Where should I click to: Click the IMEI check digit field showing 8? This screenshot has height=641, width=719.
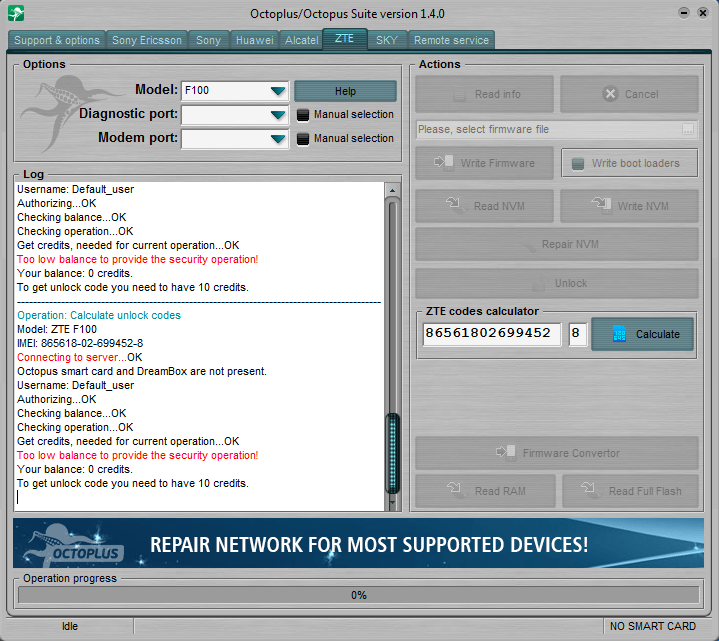pyautogui.click(x=578, y=334)
